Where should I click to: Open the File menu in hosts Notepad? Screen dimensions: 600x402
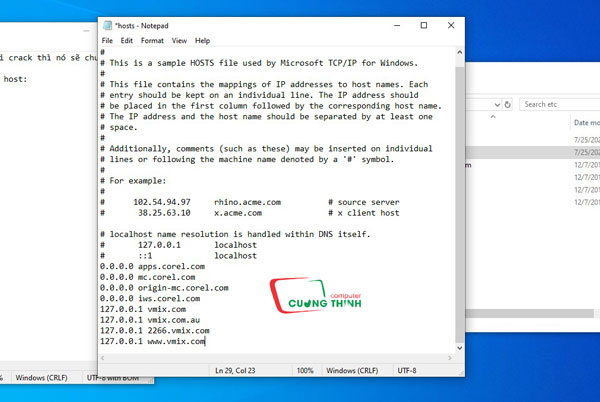pos(107,41)
